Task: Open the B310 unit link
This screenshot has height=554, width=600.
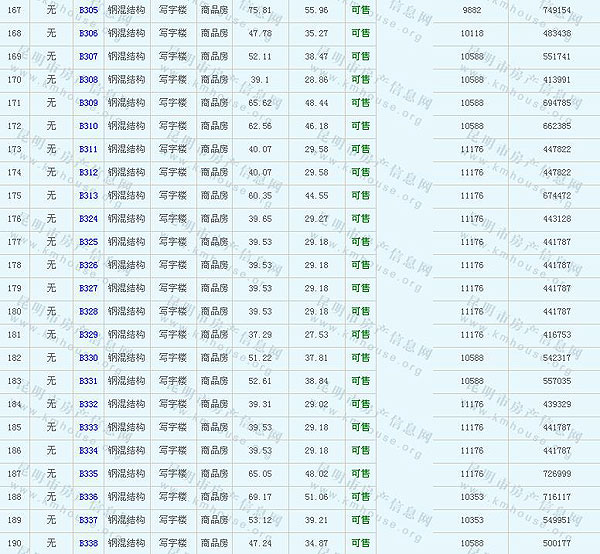Action: (x=88, y=126)
